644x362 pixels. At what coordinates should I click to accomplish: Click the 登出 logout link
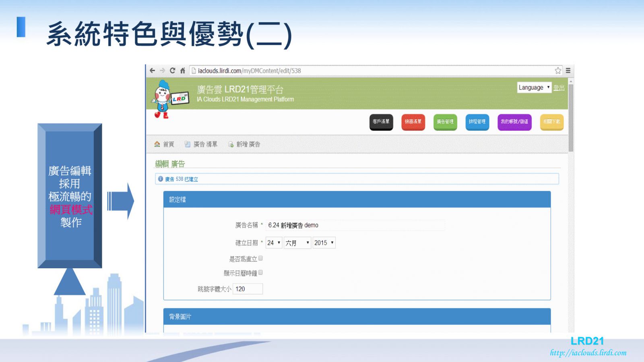pos(559,88)
